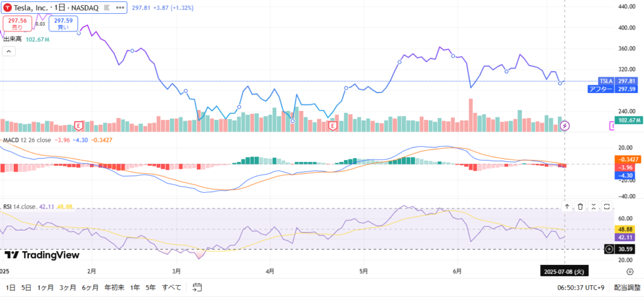Click the market status flag beside NASDAQ
This screenshot has width=644, height=297.
point(107,8)
